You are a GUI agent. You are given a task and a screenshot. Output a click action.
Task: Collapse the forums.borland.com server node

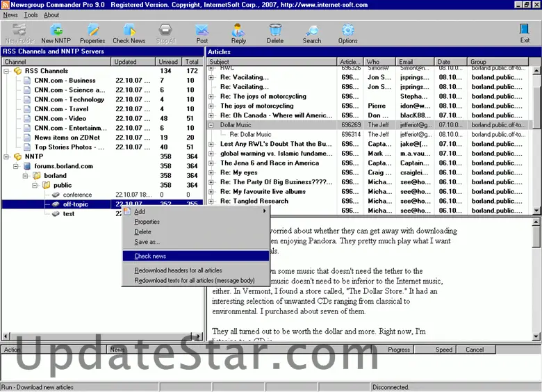16,166
